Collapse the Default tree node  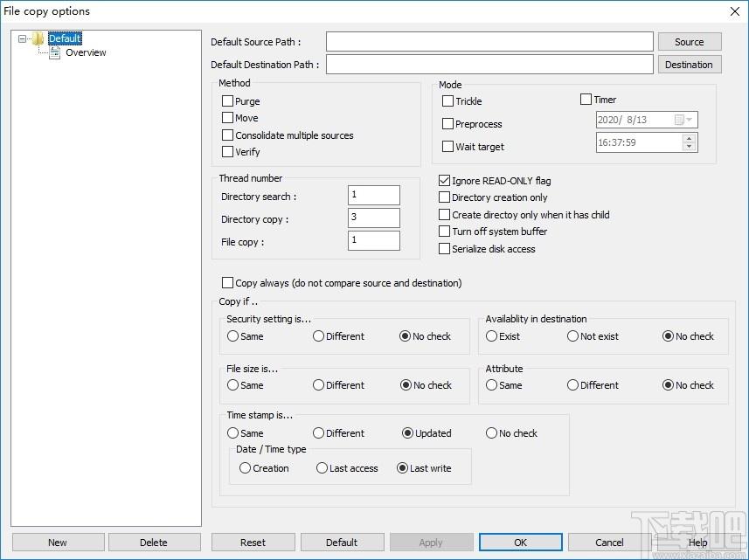22,38
